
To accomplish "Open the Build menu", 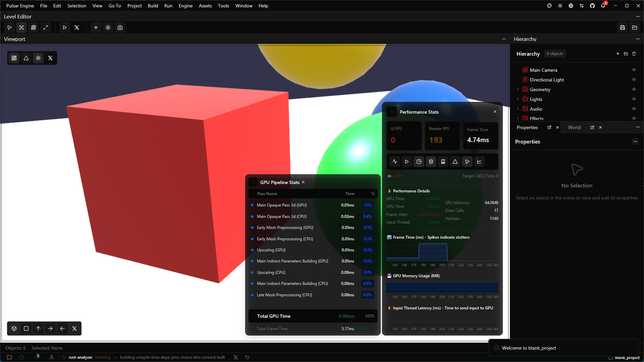I will [153, 6].
